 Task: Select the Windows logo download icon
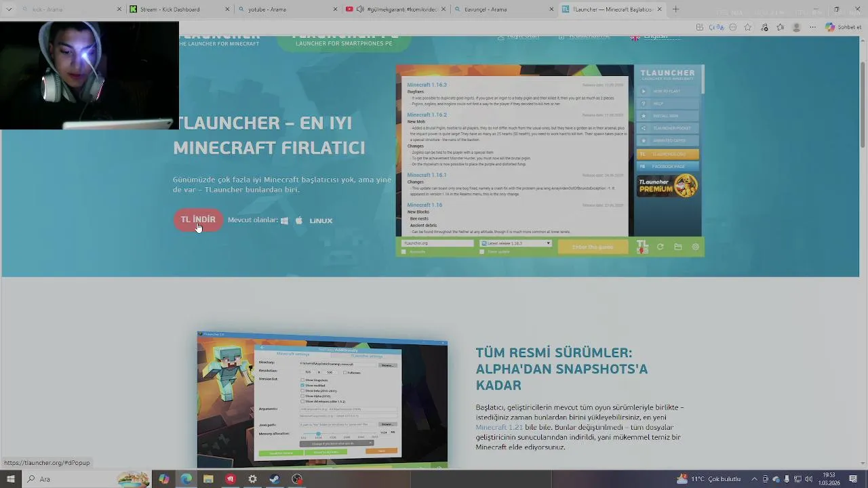pos(285,220)
